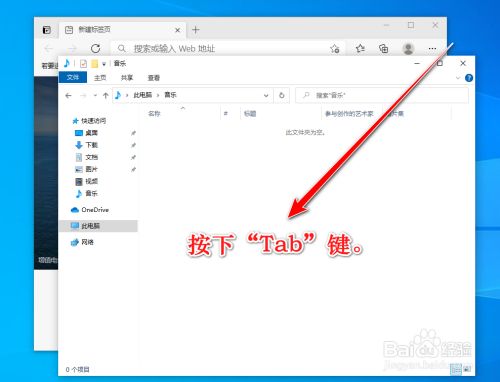Switch to large icons view in status bar

[x=467, y=369]
